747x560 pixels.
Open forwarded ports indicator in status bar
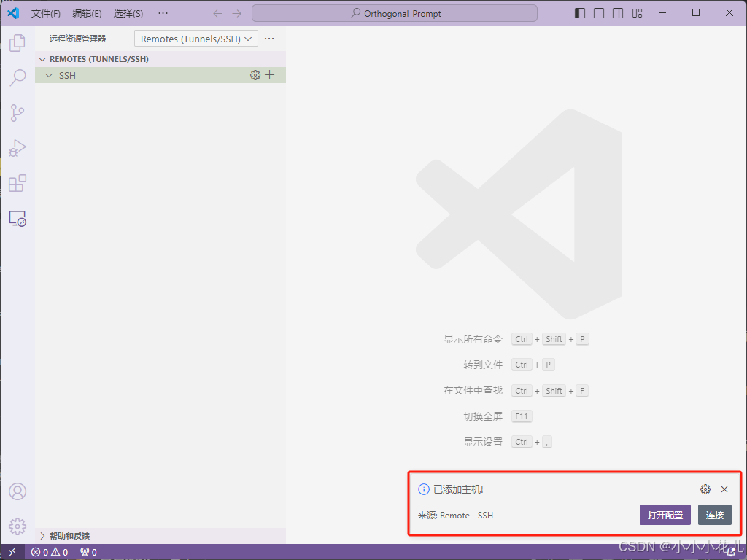[x=88, y=552]
